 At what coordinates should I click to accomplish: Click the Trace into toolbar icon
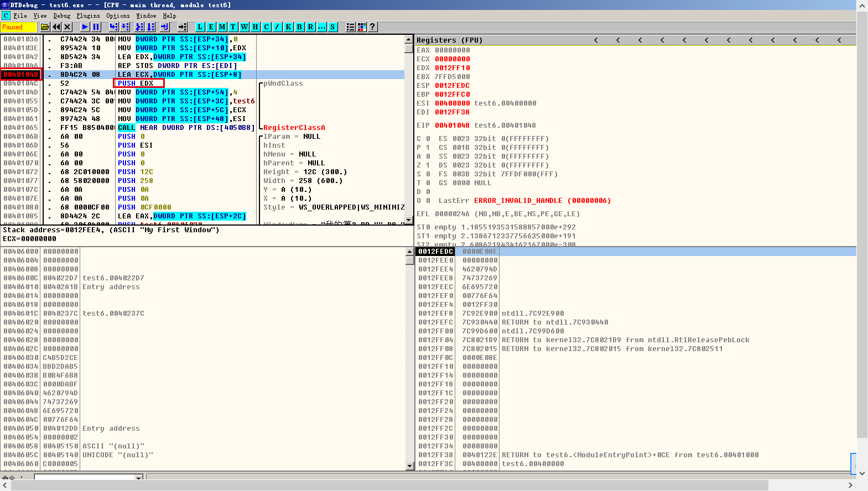(x=139, y=27)
